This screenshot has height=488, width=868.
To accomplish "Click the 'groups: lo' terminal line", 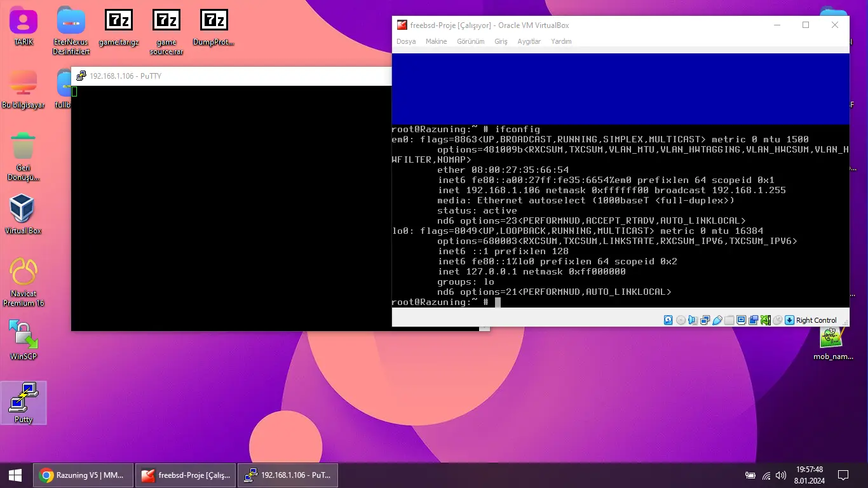I will (465, 282).
